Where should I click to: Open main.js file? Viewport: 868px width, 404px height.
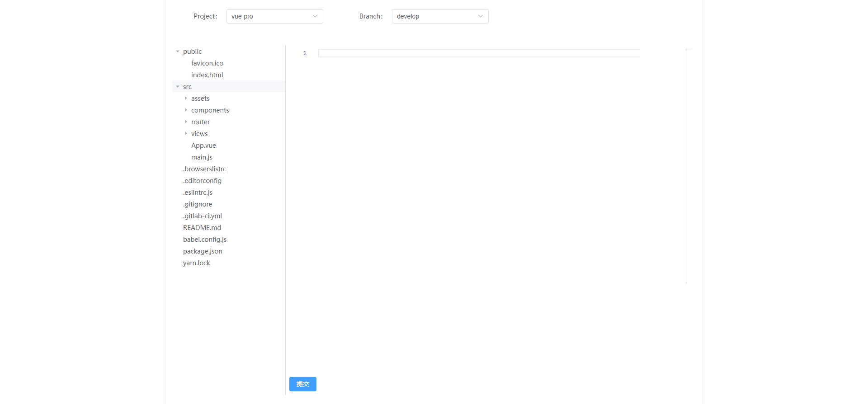point(202,157)
